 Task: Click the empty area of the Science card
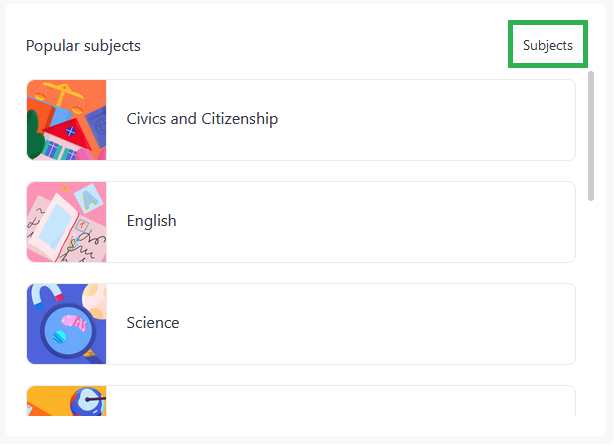[376, 324]
